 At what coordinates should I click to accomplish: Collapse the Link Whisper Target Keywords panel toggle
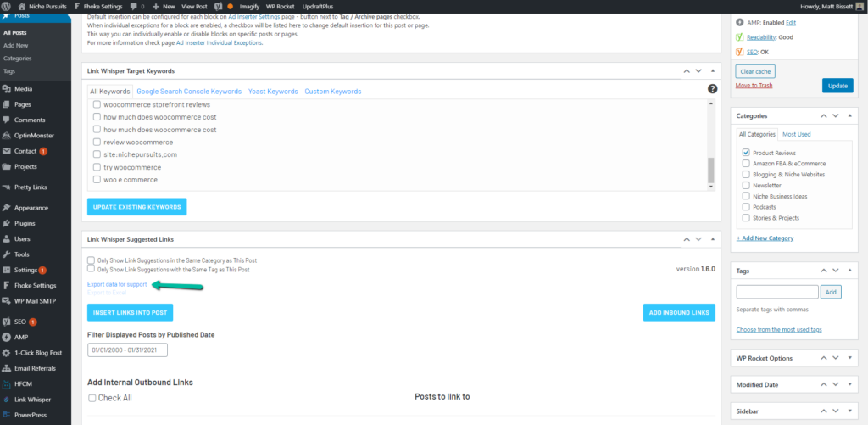(712, 71)
